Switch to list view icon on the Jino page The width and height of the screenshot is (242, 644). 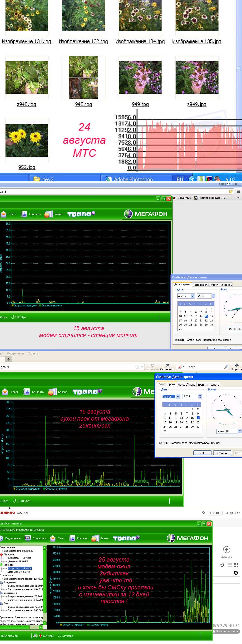pos(229,565)
